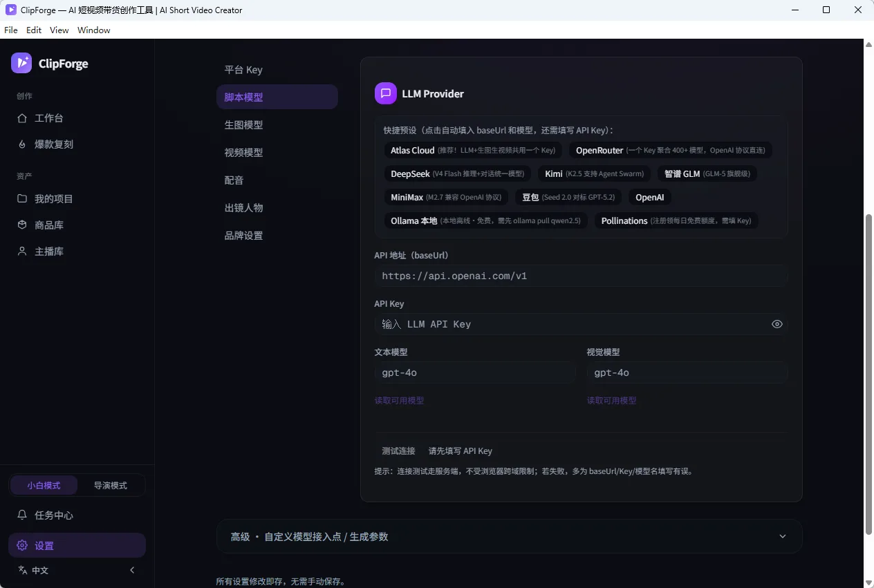This screenshot has width=874, height=588.
Task: Select the 平台 Key settings tab
Action: coord(277,70)
